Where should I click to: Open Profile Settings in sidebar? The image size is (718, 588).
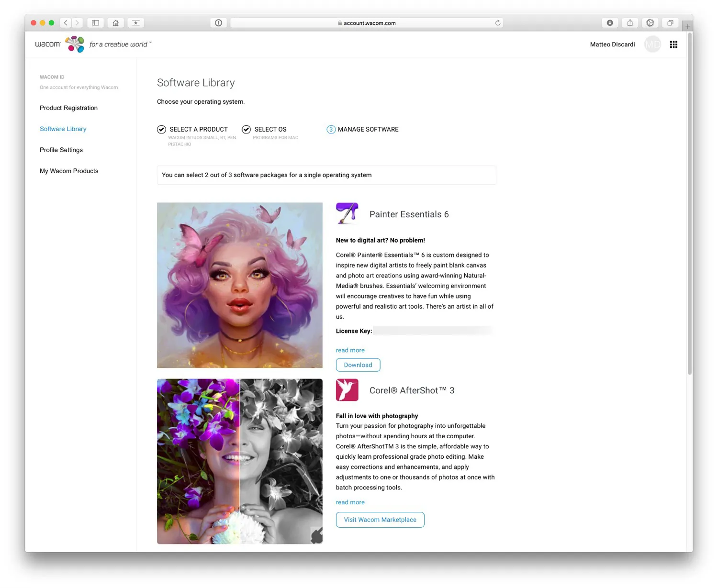tap(61, 150)
